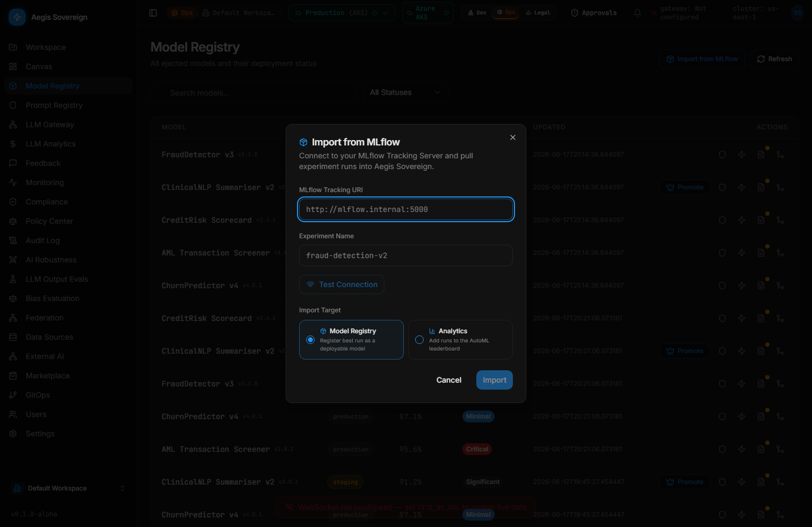Click the AI Robustness swords icon

click(13, 260)
